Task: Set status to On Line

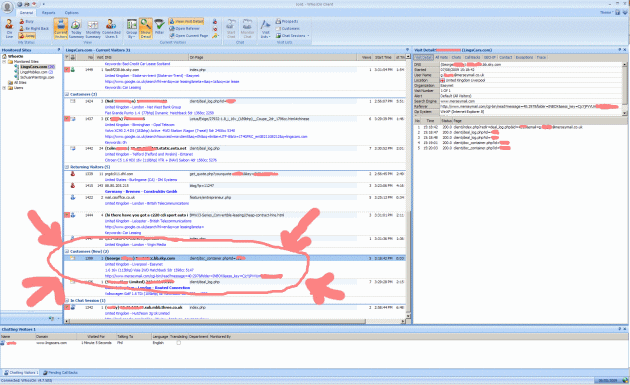Action: point(9,28)
